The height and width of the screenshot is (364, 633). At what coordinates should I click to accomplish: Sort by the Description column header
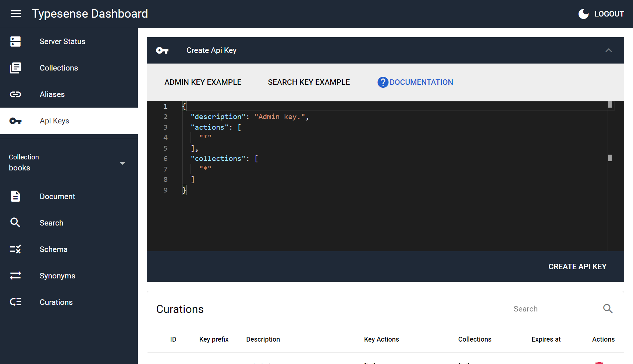pos(263,339)
